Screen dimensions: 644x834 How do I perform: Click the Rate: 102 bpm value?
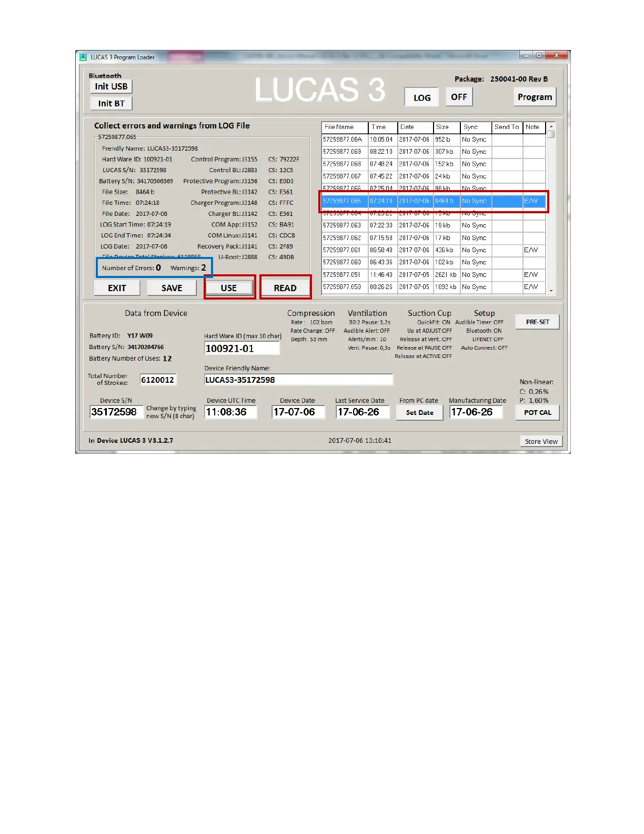point(311,322)
